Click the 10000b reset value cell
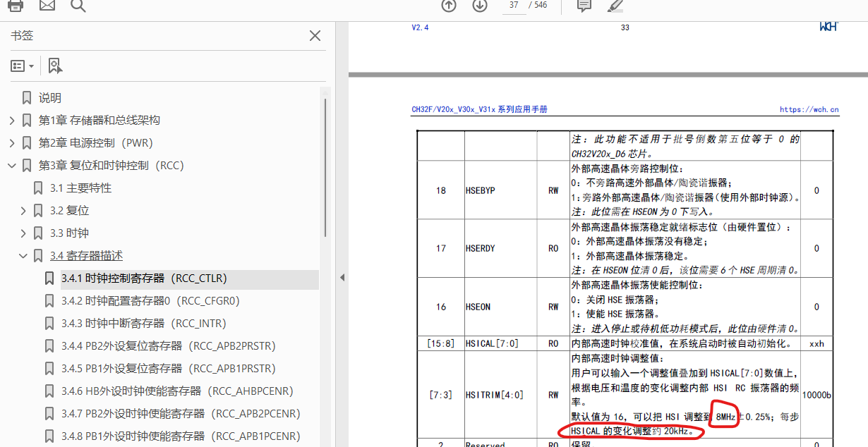The width and height of the screenshot is (868, 447). 816,395
